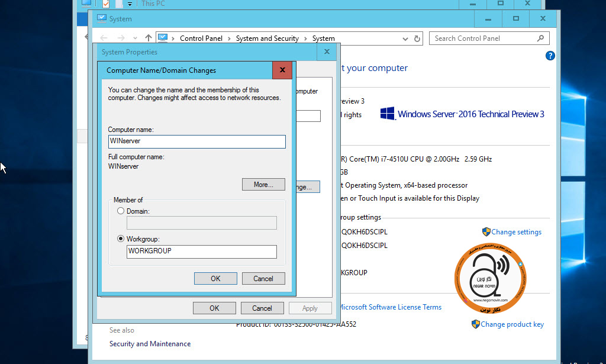Click the disabled Domain text field
The width and height of the screenshot is (606, 364).
201,223
